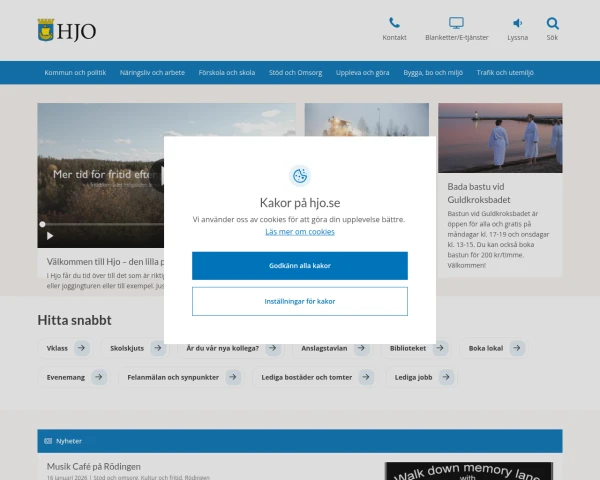Select Uppleva och göra menu item
Viewport: 600px width, 480px height.
(363, 73)
